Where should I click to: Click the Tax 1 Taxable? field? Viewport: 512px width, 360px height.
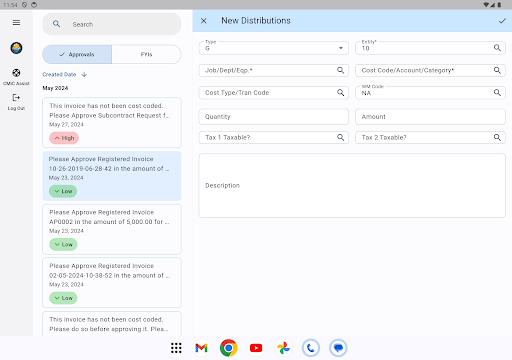pos(274,137)
